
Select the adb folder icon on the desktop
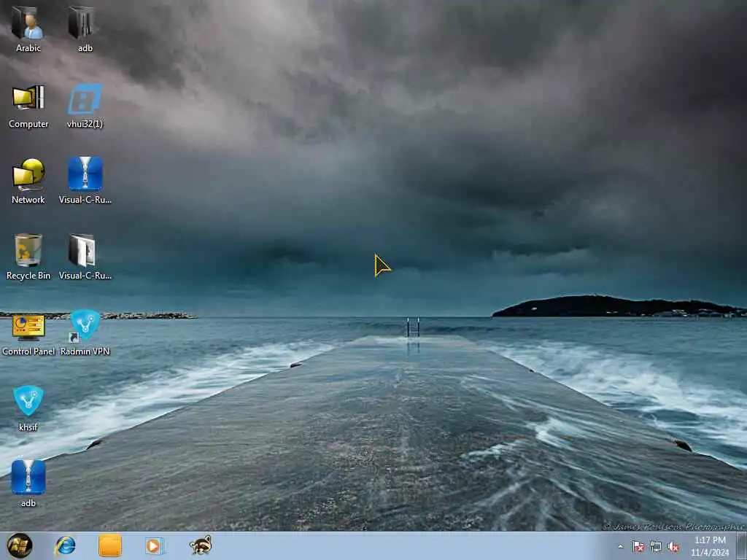(82, 22)
